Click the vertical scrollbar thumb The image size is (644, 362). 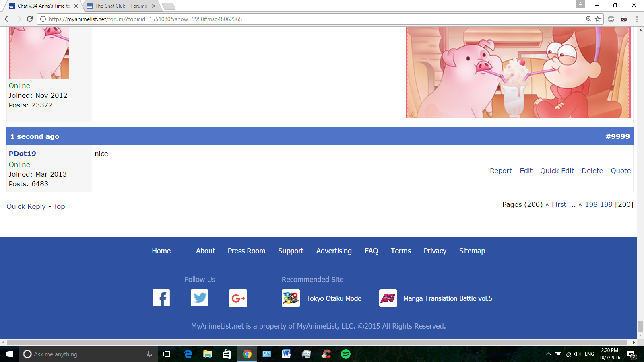pos(640,327)
